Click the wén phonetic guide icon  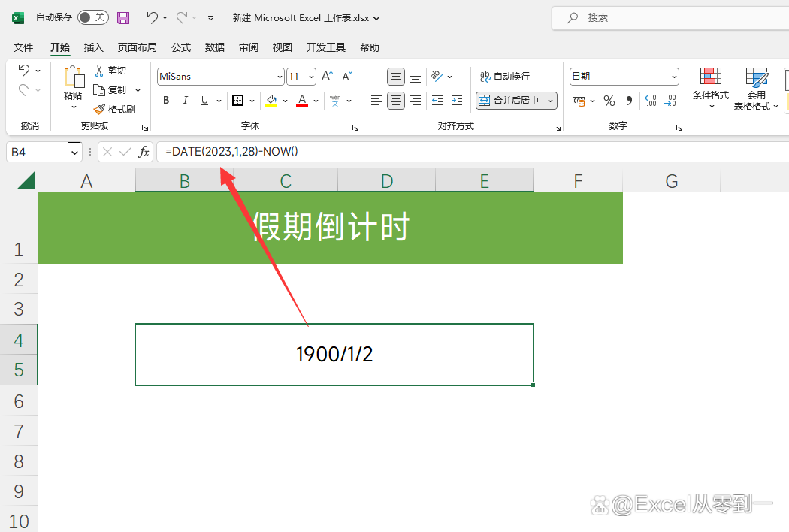click(335, 101)
